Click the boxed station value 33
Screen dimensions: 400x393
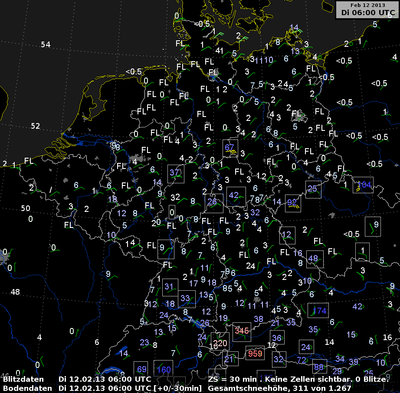click(x=186, y=298)
